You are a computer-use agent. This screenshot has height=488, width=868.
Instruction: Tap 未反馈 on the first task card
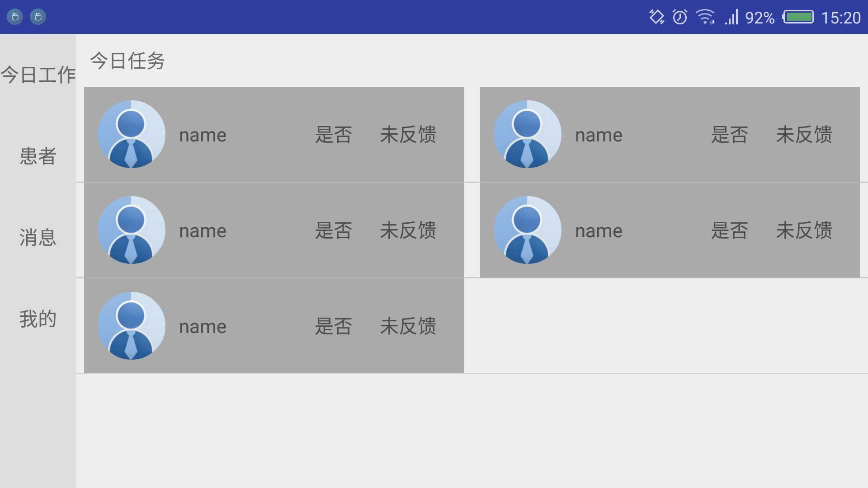point(407,134)
